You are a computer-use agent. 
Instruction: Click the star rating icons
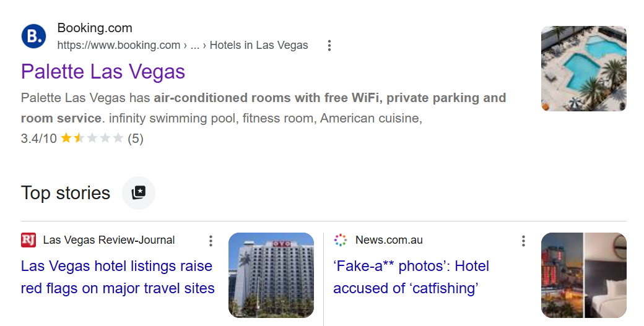(x=92, y=138)
